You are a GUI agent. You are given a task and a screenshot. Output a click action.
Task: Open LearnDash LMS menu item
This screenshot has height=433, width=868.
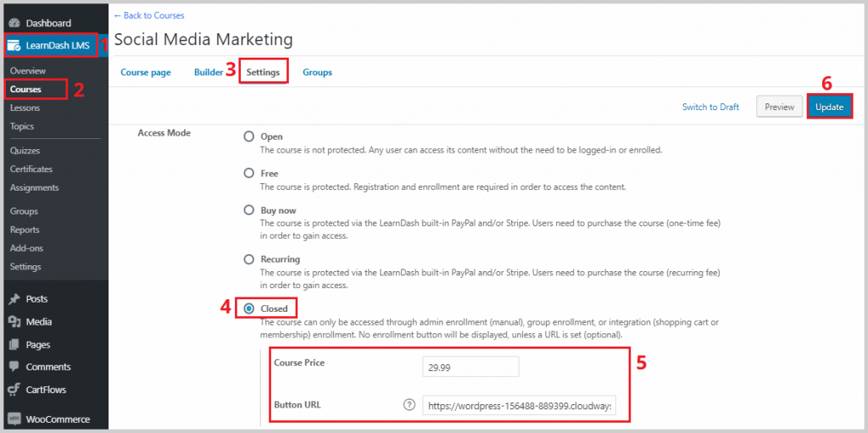[57, 46]
